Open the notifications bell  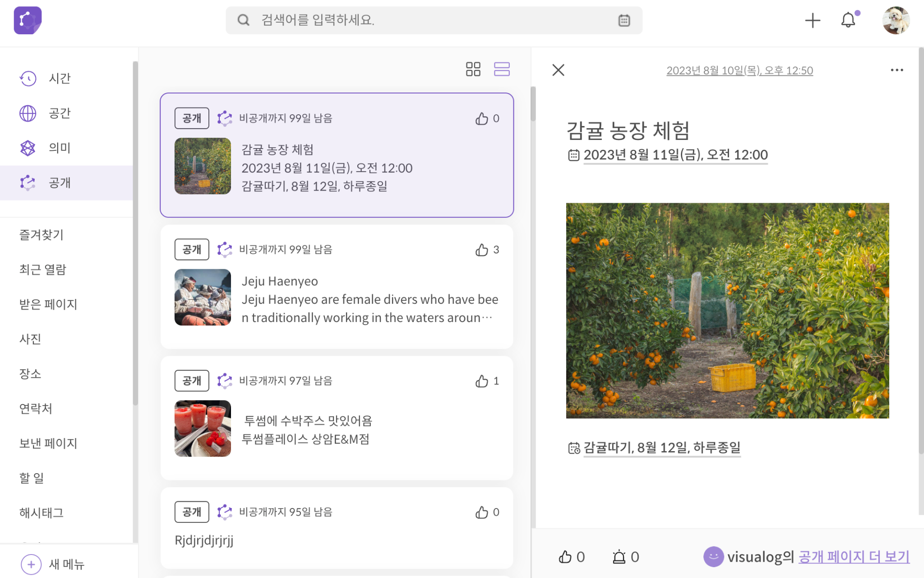[x=849, y=20]
